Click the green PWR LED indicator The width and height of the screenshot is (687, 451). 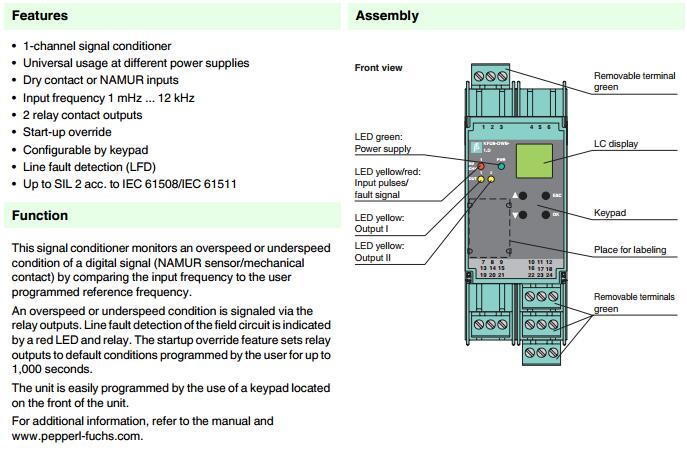pyautogui.click(x=502, y=165)
